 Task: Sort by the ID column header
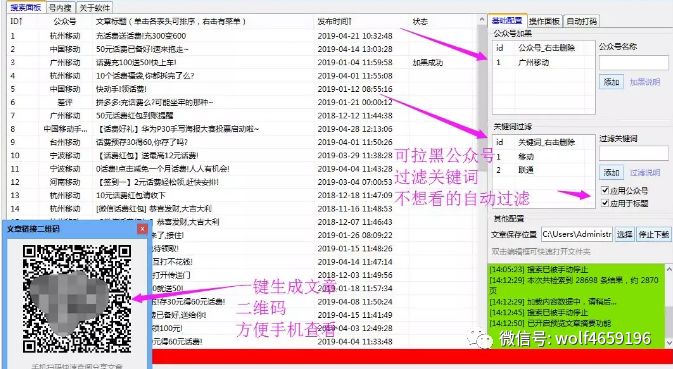(16, 21)
